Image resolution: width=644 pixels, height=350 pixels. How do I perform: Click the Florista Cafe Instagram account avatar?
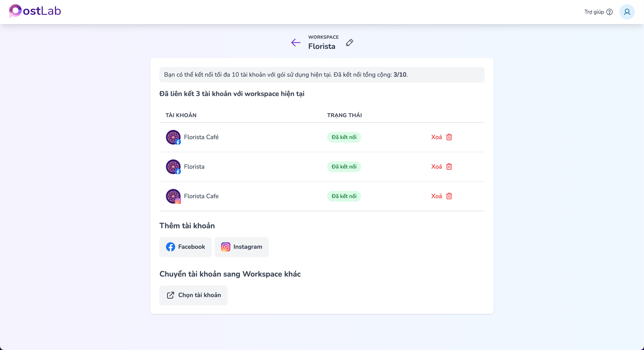pos(173,196)
